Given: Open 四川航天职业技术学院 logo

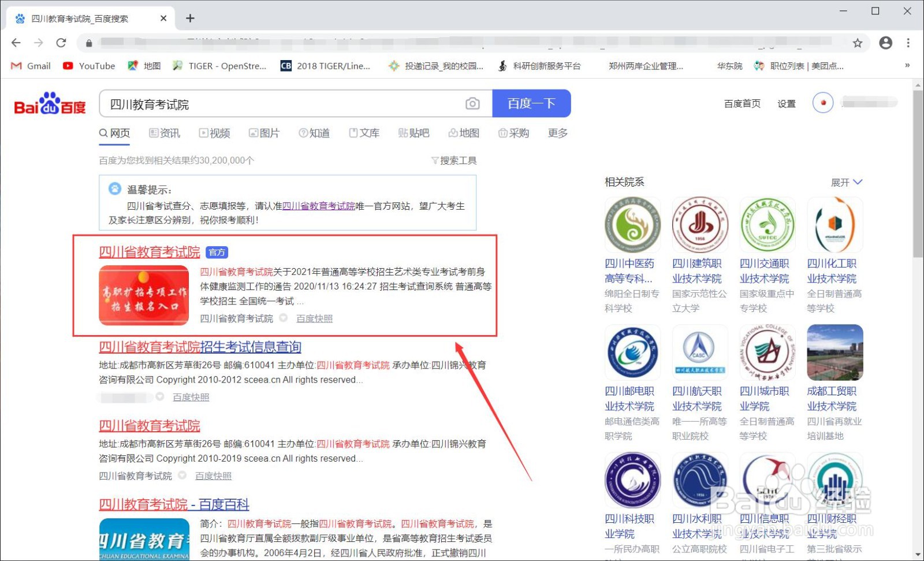Looking at the screenshot, I should [700, 352].
